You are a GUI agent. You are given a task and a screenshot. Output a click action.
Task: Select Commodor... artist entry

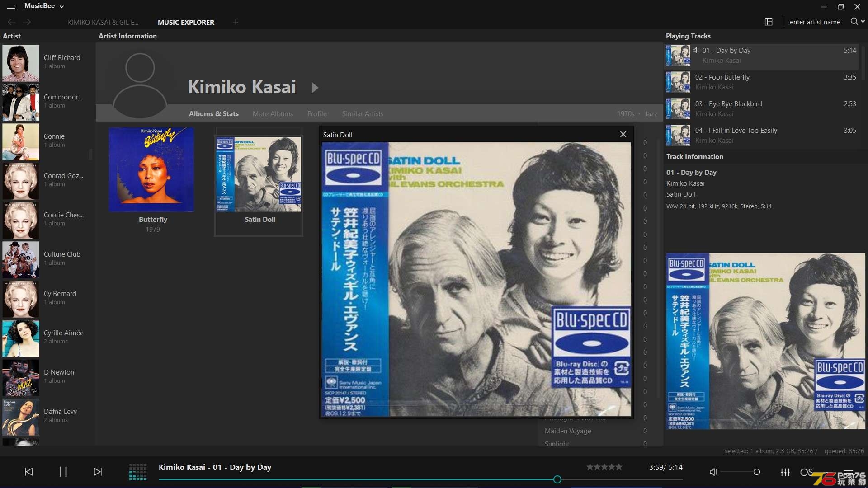point(47,102)
